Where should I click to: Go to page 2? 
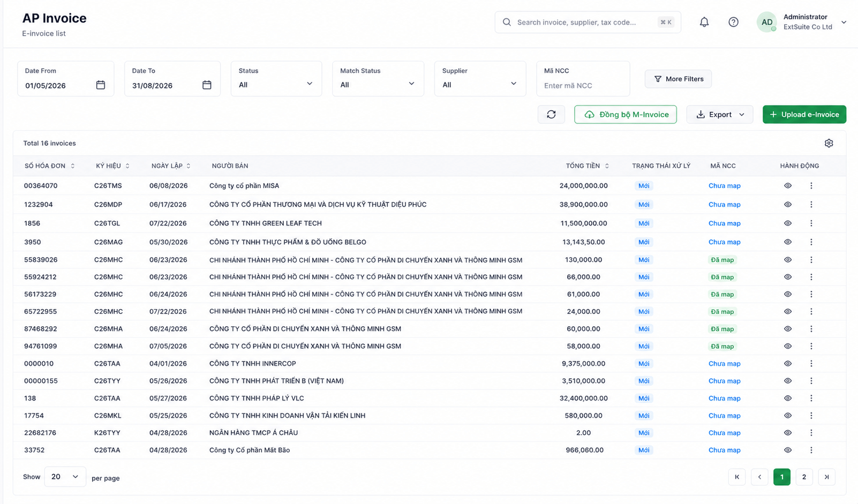(x=804, y=477)
